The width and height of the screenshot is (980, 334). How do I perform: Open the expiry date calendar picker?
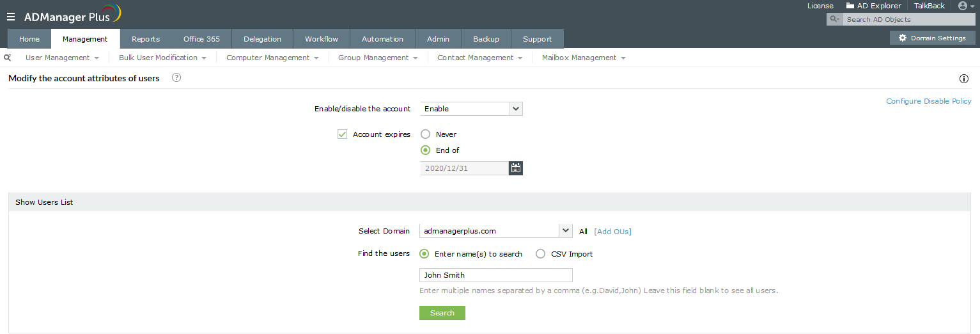[516, 168]
